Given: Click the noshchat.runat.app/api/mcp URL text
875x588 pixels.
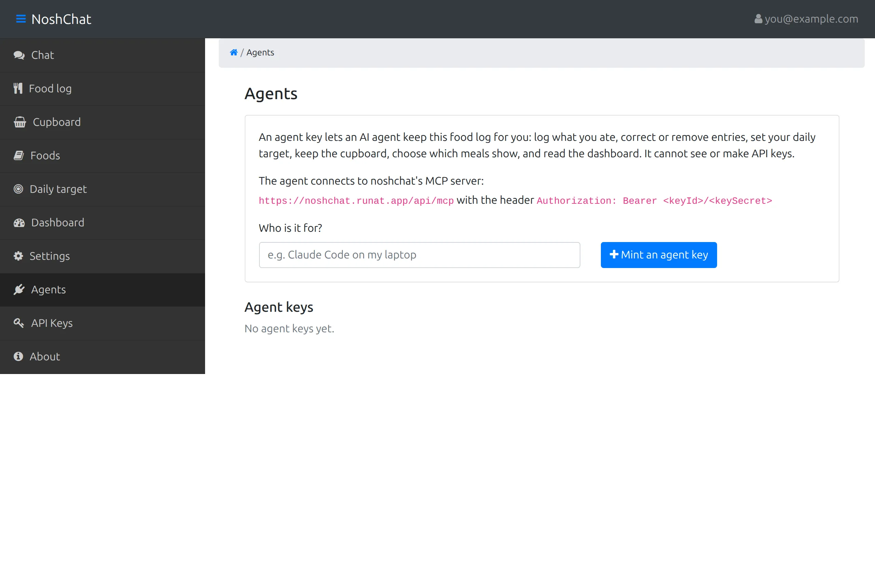Looking at the screenshot, I should coord(356,201).
